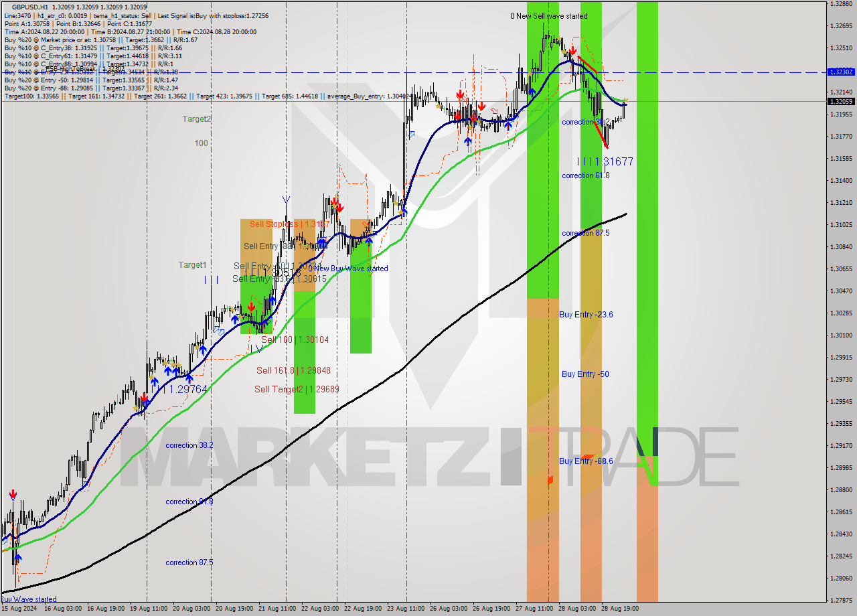This screenshot has height=616, width=857.
Task: Click the GBPUSD,H1 chart title
Action: [x=29, y=6]
